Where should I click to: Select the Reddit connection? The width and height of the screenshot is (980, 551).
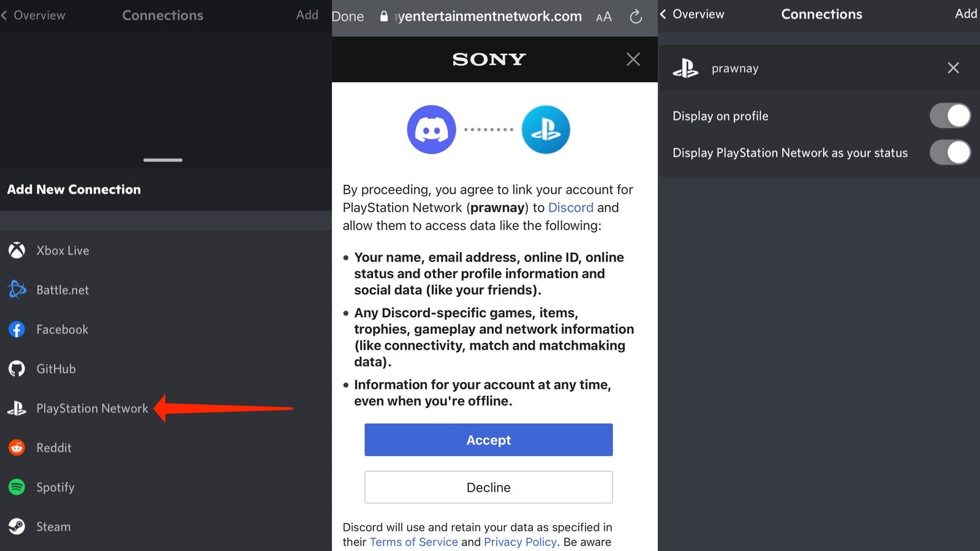(x=166, y=448)
